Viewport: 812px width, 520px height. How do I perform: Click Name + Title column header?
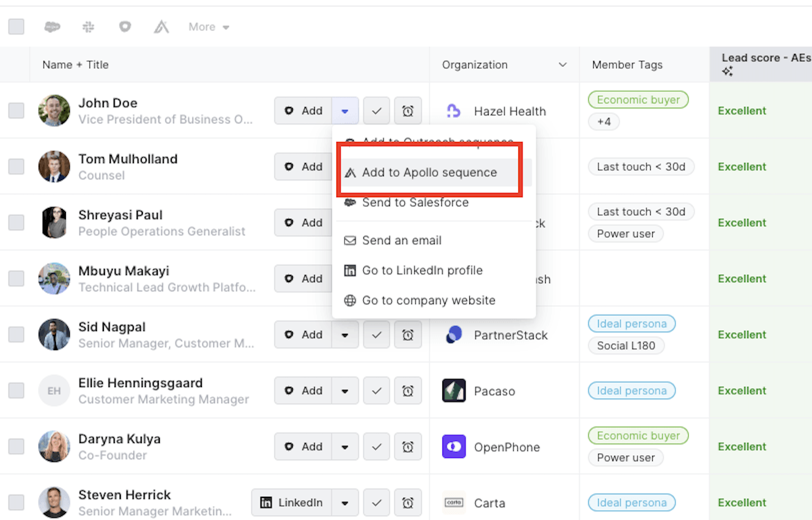point(75,65)
